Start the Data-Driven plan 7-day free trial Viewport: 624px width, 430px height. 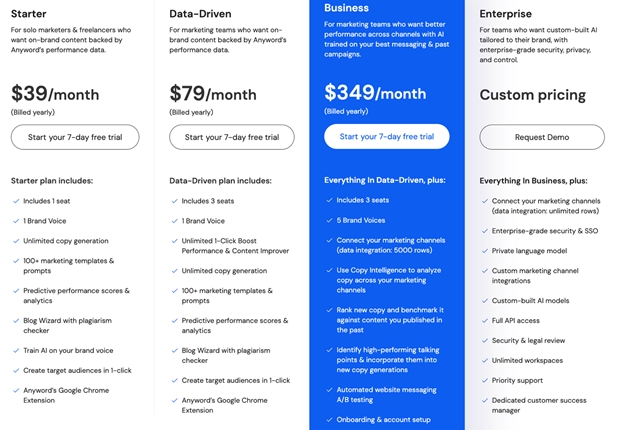(232, 137)
